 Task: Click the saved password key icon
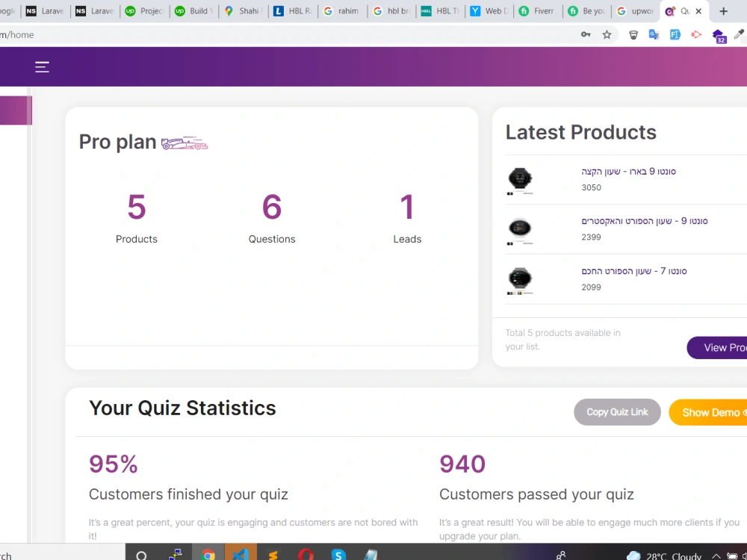coord(586,34)
